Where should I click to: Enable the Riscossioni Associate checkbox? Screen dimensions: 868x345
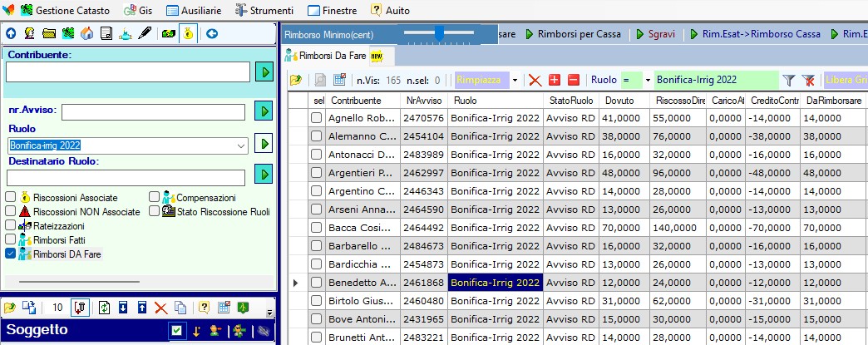pyautogui.click(x=11, y=197)
